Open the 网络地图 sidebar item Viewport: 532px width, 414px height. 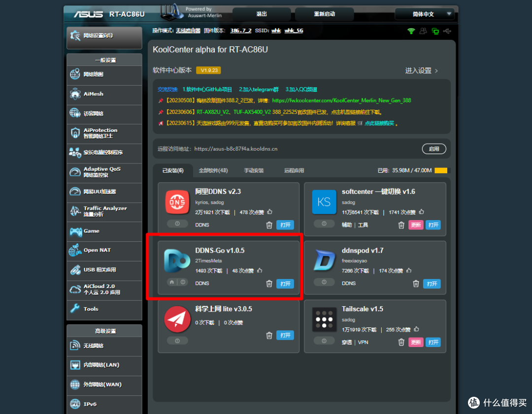(x=104, y=75)
